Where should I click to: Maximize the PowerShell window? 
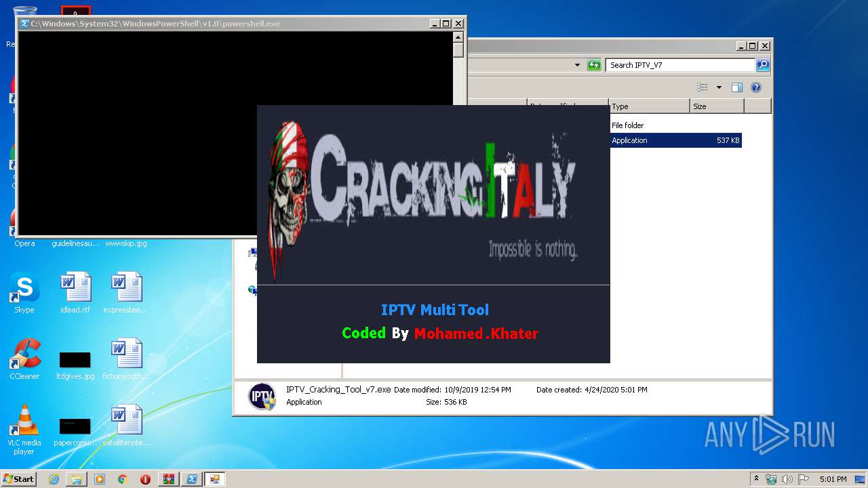(446, 24)
